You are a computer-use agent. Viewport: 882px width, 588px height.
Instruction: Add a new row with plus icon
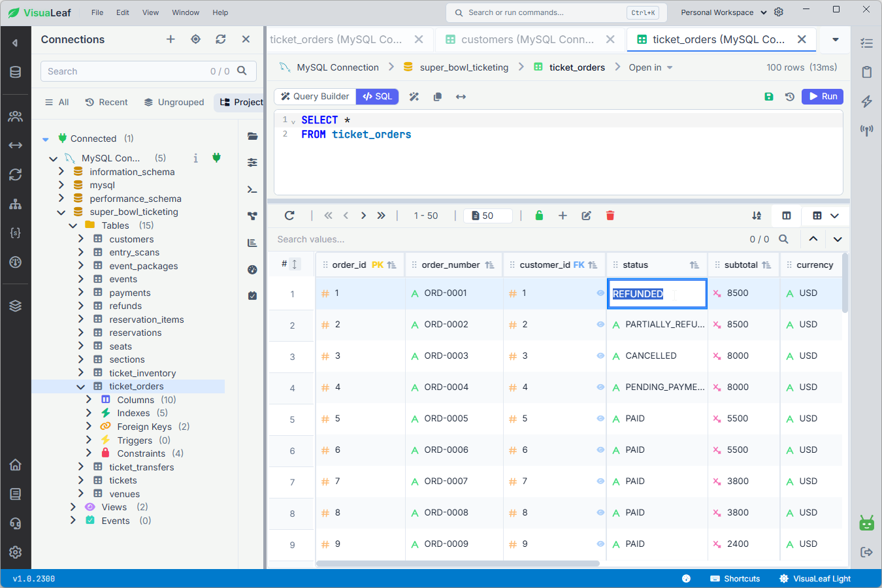point(563,216)
